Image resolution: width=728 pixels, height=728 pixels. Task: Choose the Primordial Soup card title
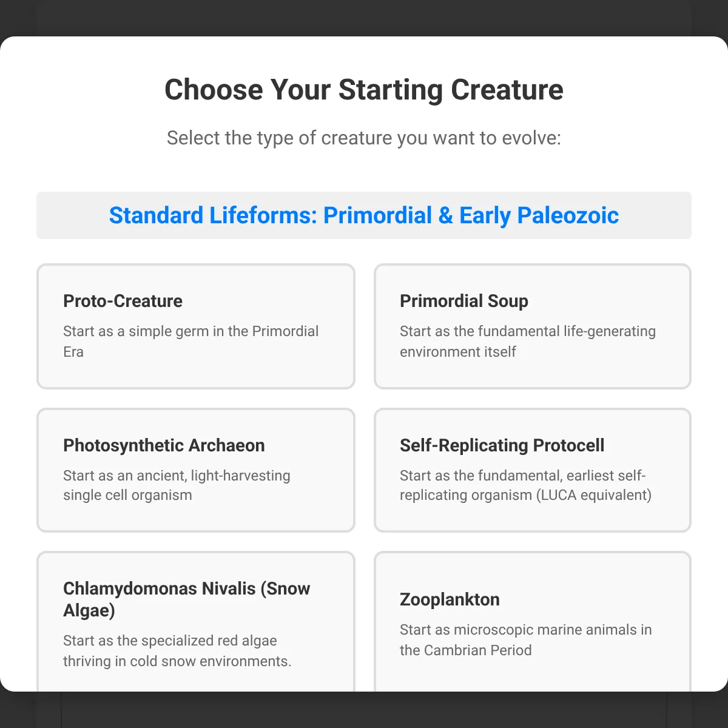[x=463, y=301]
